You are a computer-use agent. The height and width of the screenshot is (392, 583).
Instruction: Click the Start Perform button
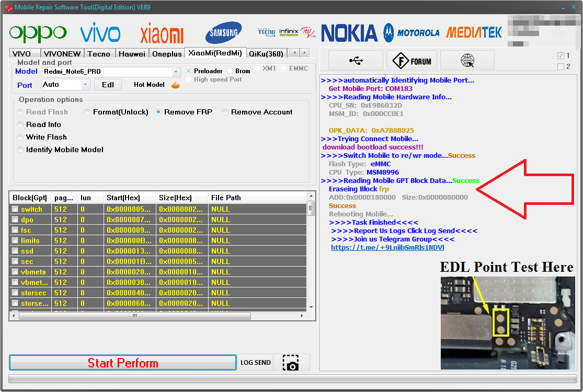tap(123, 363)
